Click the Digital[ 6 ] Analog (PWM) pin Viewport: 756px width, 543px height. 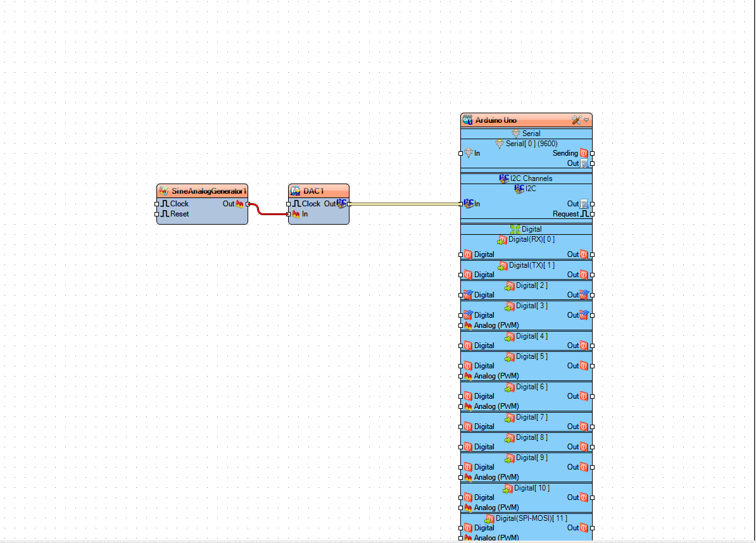460,406
